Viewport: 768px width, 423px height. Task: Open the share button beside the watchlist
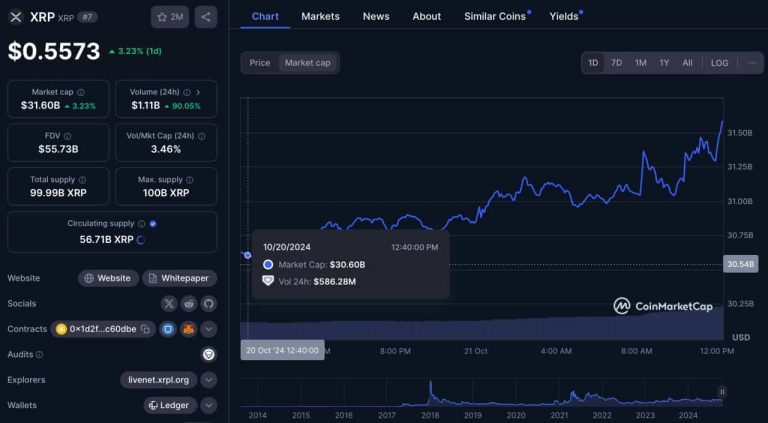(x=206, y=17)
